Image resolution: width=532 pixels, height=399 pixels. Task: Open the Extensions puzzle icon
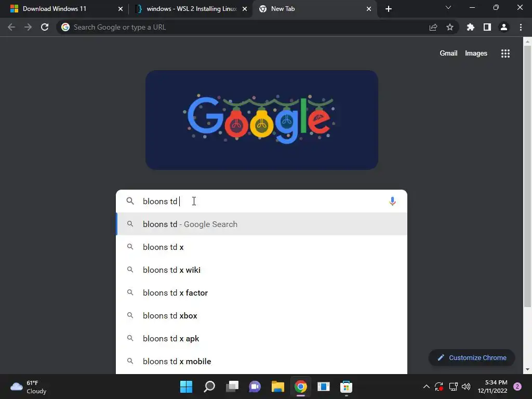[471, 27]
